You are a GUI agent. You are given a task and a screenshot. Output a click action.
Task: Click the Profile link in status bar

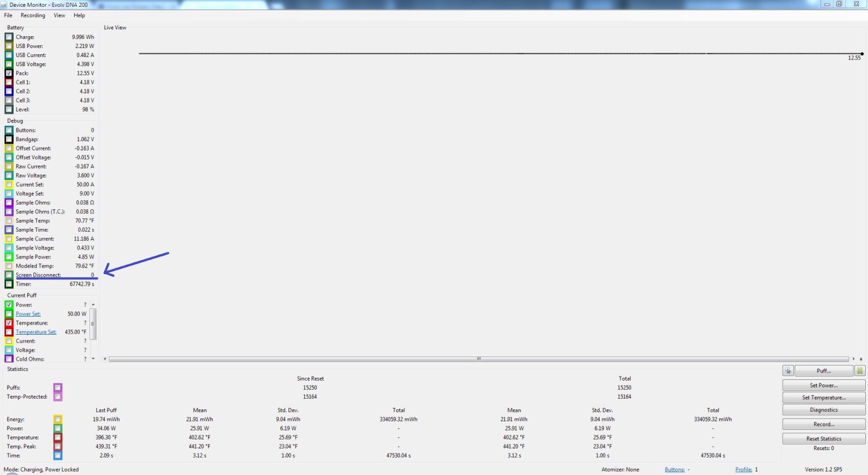743,469
